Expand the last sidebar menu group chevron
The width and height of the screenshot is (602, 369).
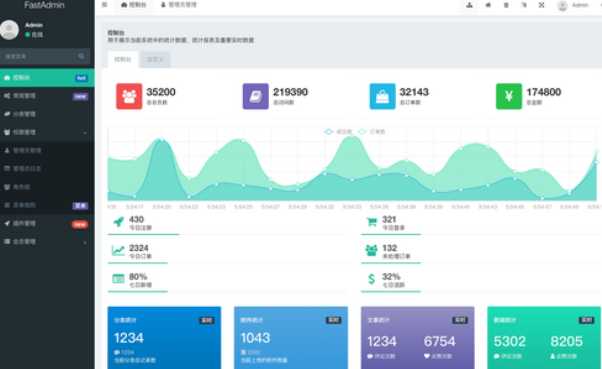tap(85, 242)
